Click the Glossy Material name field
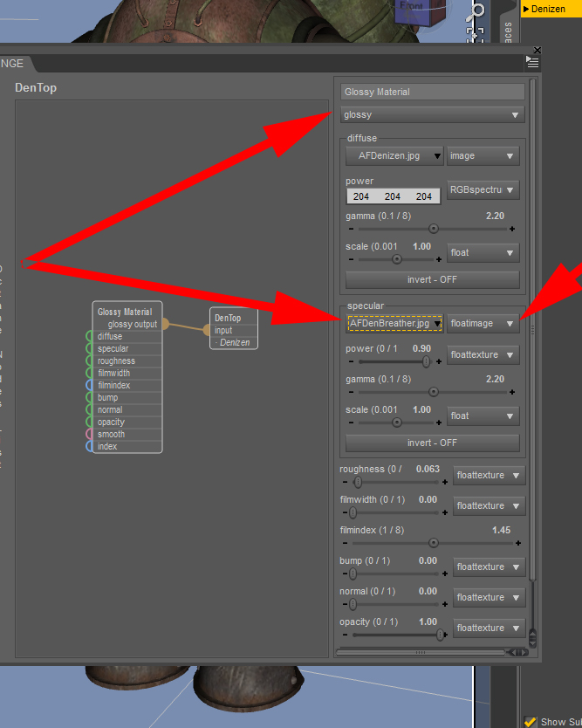582x728 pixels. [x=433, y=92]
